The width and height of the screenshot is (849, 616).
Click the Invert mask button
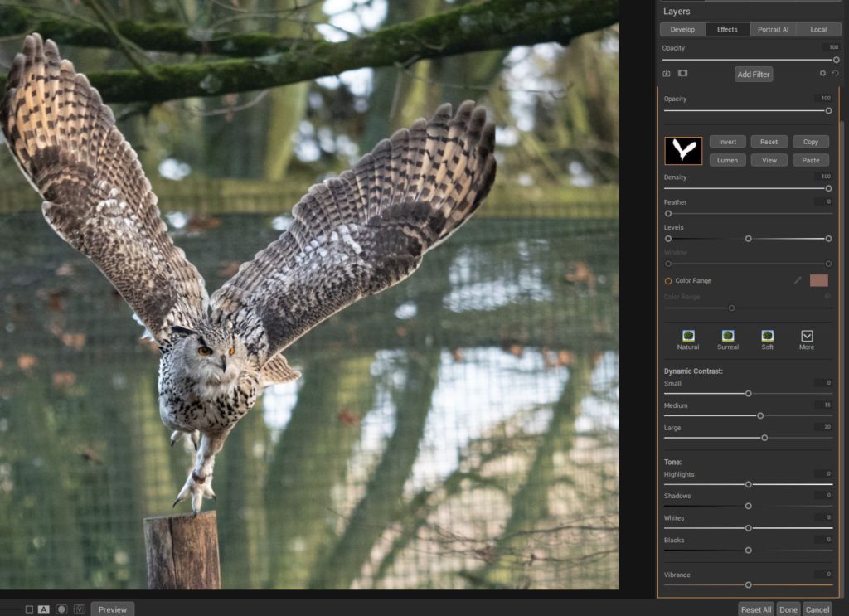726,141
